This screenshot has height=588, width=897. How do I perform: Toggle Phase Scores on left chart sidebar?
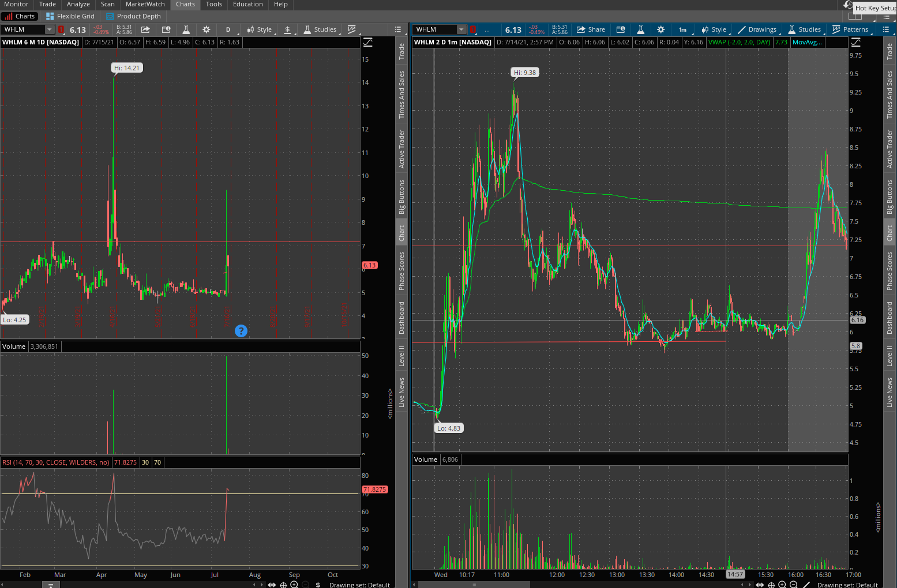click(401, 270)
